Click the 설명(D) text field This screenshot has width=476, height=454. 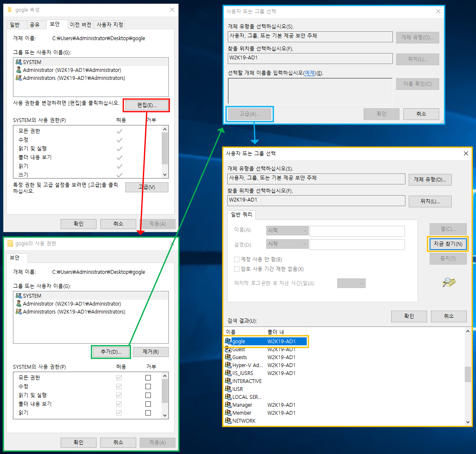point(357,245)
